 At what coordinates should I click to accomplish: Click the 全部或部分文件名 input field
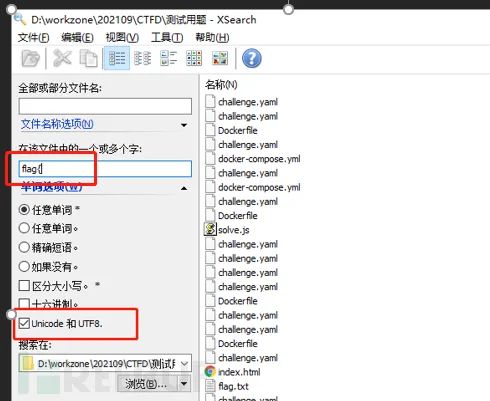point(105,106)
